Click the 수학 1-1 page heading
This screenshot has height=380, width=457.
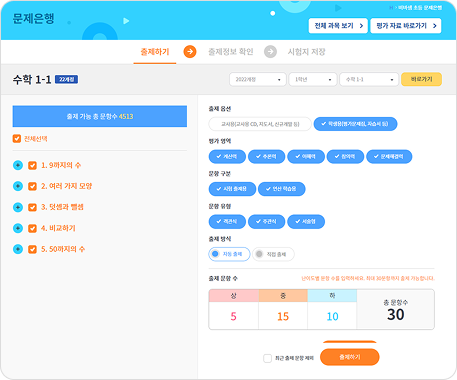click(32, 79)
